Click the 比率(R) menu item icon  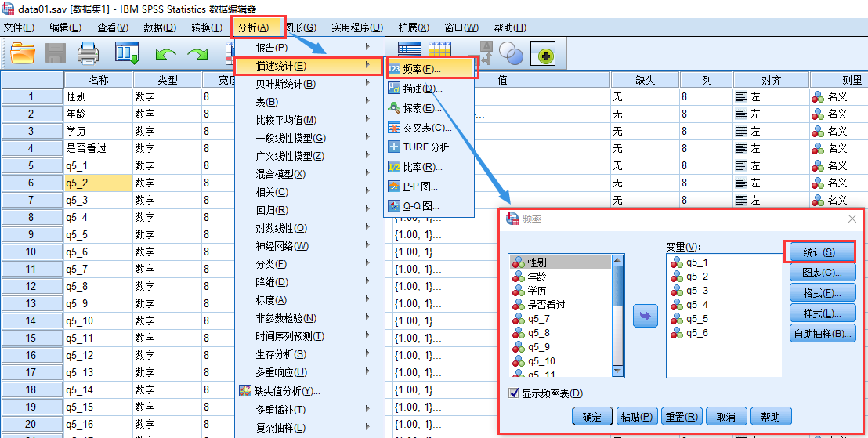pyautogui.click(x=393, y=167)
